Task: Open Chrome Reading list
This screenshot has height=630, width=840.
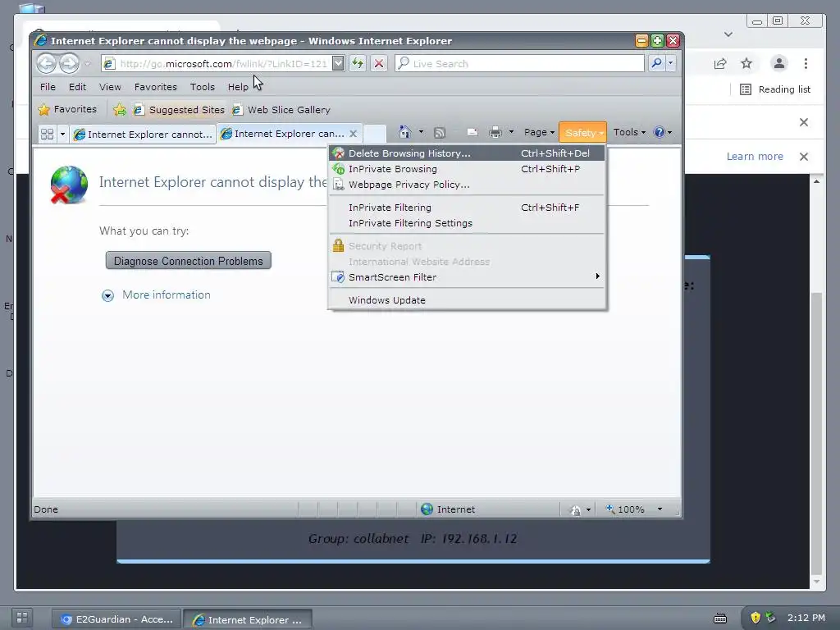Action: point(775,89)
